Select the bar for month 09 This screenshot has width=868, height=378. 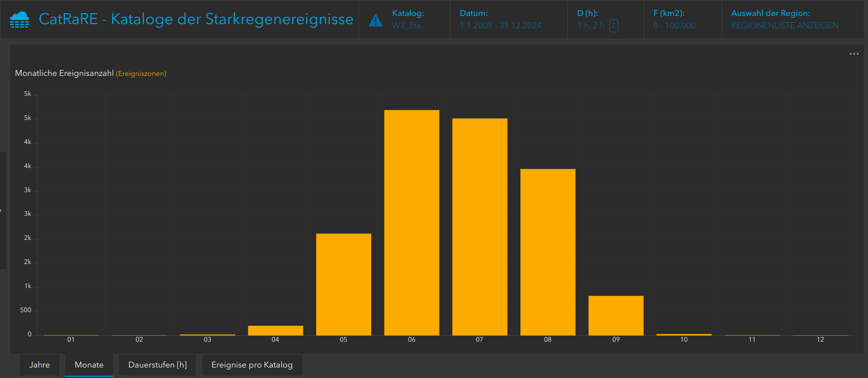click(x=616, y=316)
